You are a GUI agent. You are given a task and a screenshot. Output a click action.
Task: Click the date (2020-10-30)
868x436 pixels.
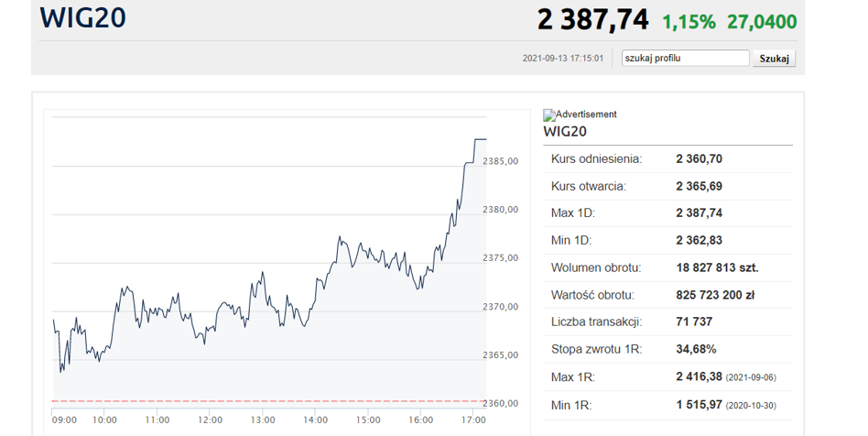(751, 406)
